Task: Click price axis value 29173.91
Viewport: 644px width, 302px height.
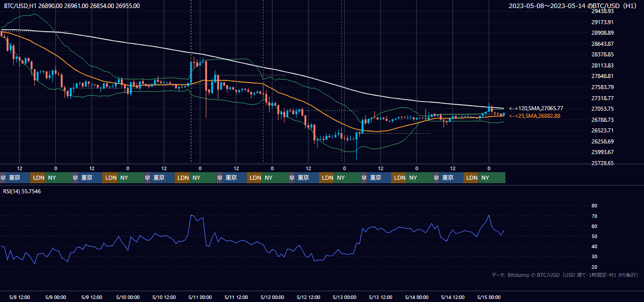Action: tap(602, 22)
